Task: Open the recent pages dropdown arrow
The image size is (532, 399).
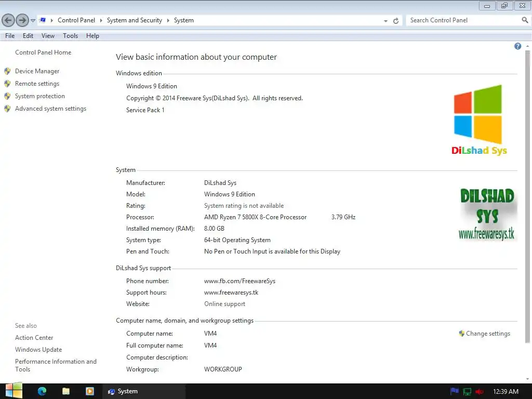Action: [33, 20]
